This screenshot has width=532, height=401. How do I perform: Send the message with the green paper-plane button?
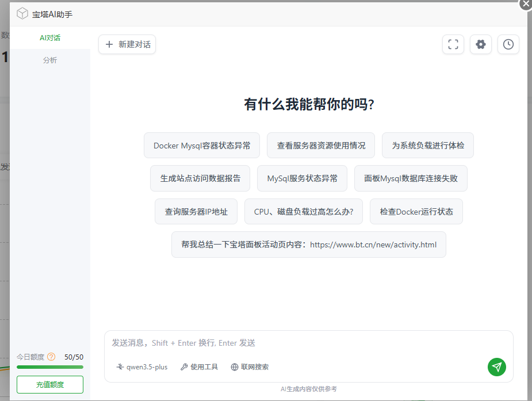coord(497,367)
